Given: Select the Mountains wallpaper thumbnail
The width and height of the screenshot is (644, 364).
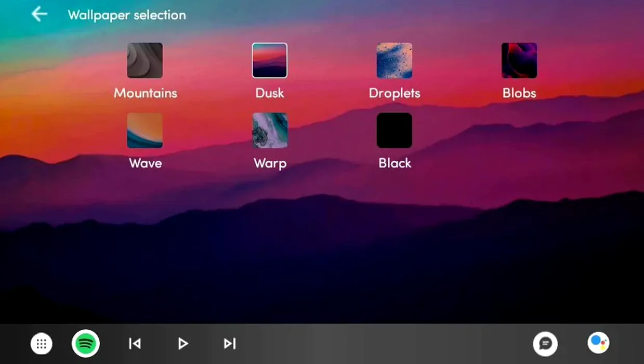Looking at the screenshot, I should click(145, 60).
